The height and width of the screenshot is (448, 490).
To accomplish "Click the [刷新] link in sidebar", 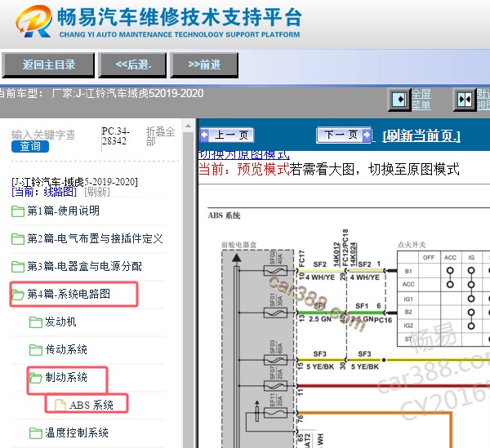I will pyautogui.click(x=97, y=192).
